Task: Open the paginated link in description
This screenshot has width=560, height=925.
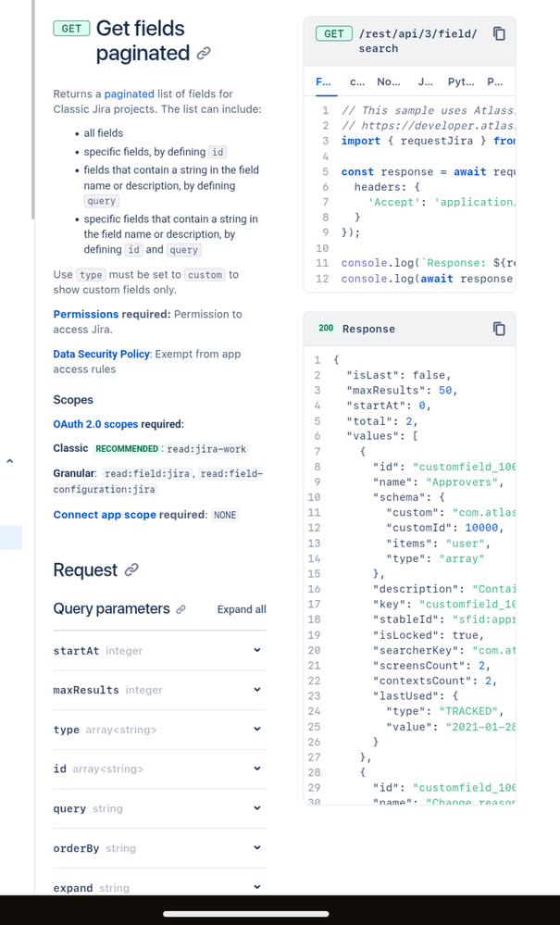Action: 129,94
